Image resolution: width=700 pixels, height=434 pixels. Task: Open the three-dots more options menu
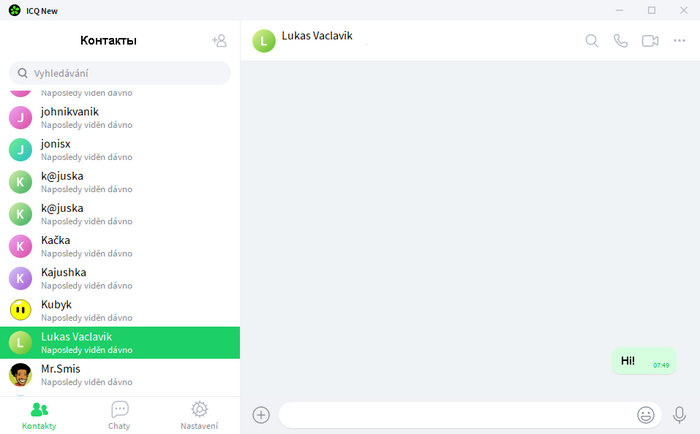pyautogui.click(x=679, y=41)
